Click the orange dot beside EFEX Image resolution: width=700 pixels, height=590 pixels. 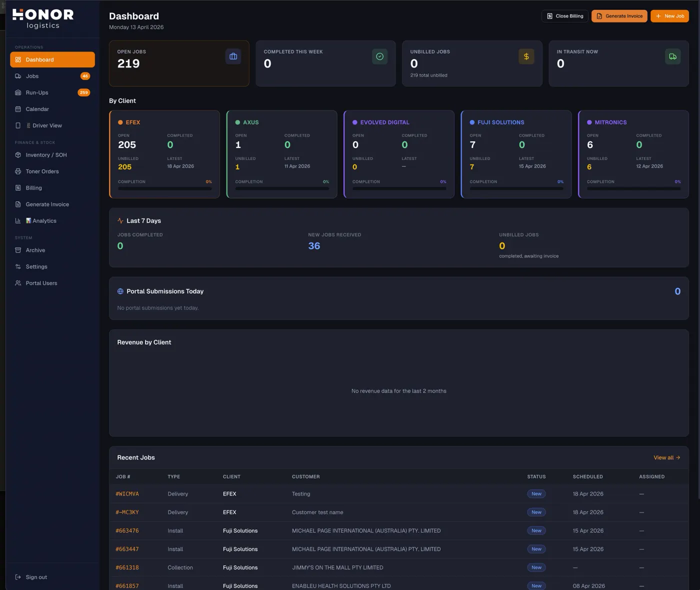[x=120, y=122]
